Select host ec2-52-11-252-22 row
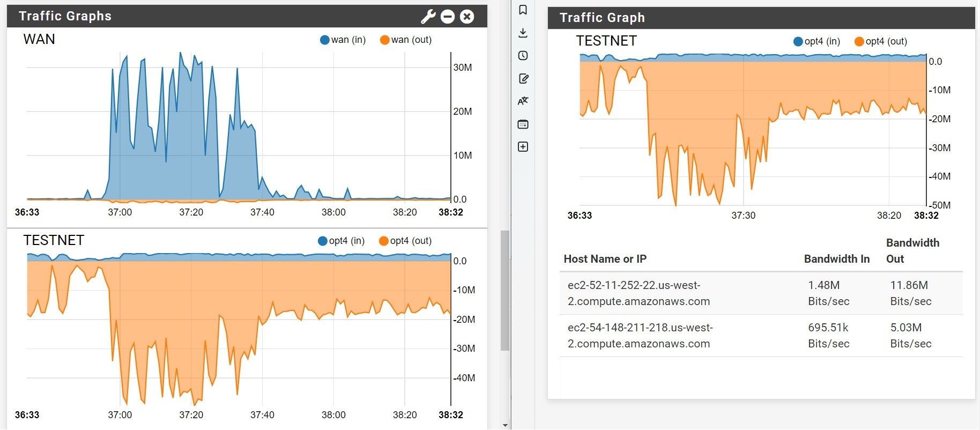980x430 pixels. click(761, 293)
